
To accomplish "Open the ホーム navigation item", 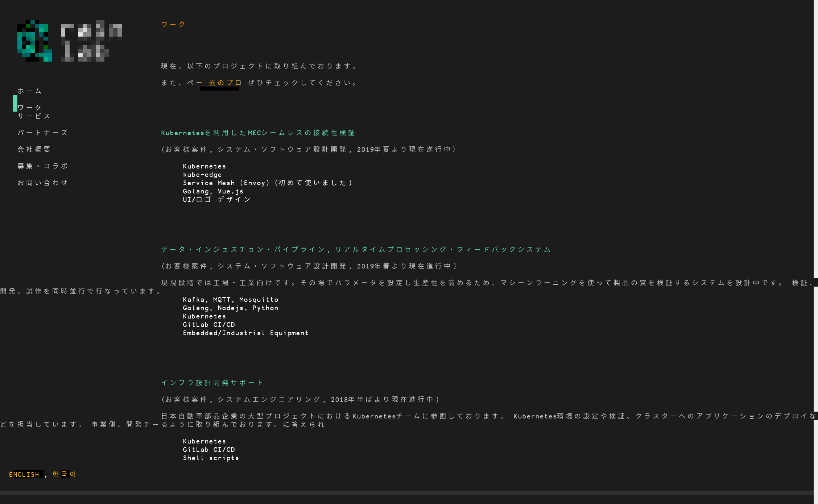I will click(x=30, y=91).
